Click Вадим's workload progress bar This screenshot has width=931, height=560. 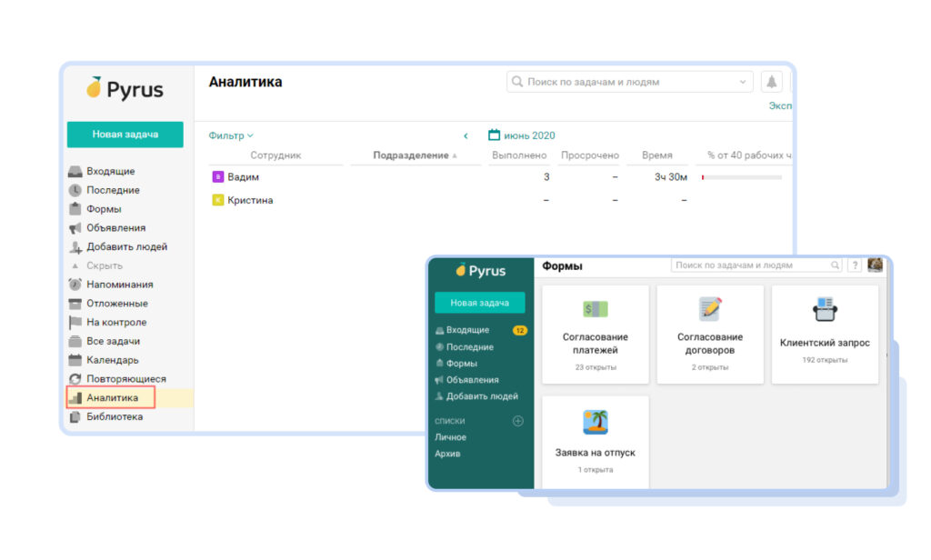click(742, 177)
